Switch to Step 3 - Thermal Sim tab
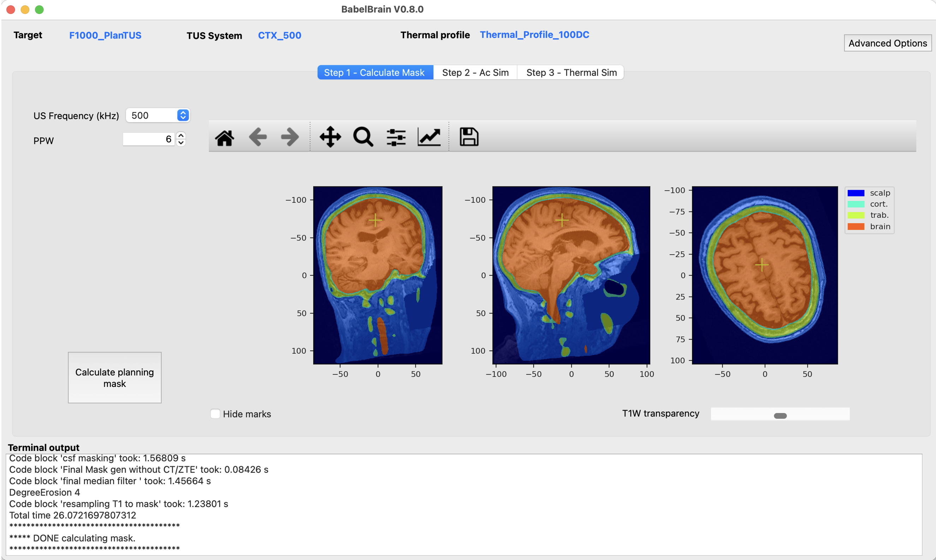936x560 pixels. pos(571,72)
